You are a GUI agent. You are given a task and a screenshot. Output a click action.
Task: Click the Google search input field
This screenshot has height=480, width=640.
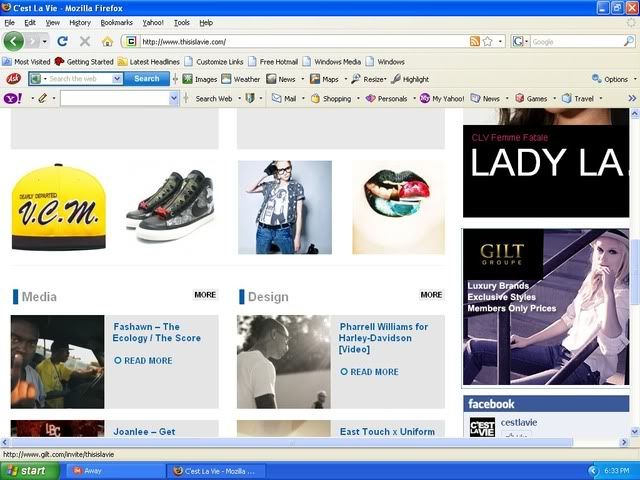pos(577,42)
